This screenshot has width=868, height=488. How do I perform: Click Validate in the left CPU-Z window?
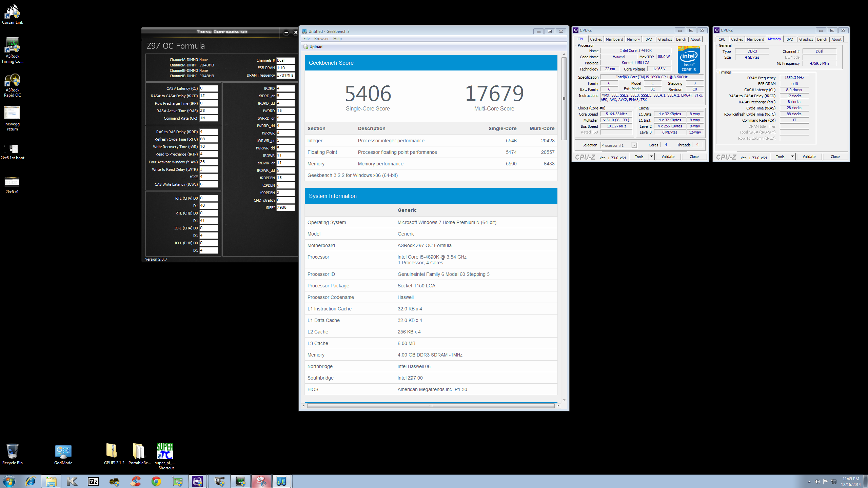(x=668, y=157)
